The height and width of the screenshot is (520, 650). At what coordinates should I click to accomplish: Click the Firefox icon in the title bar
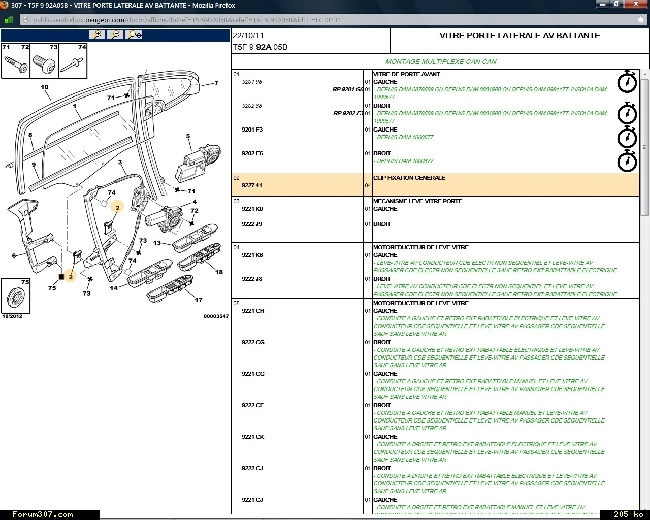pyautogui.click(x=4, y=5)
